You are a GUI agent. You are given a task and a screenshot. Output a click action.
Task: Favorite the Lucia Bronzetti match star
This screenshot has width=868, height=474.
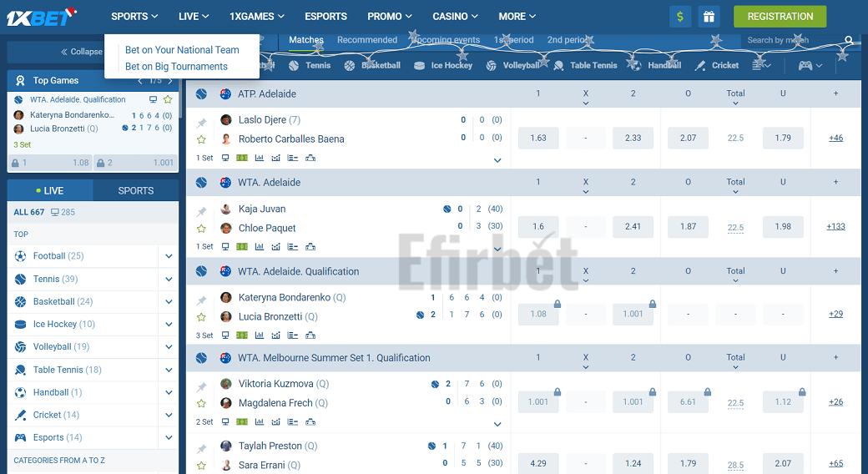tap(201, 317)
